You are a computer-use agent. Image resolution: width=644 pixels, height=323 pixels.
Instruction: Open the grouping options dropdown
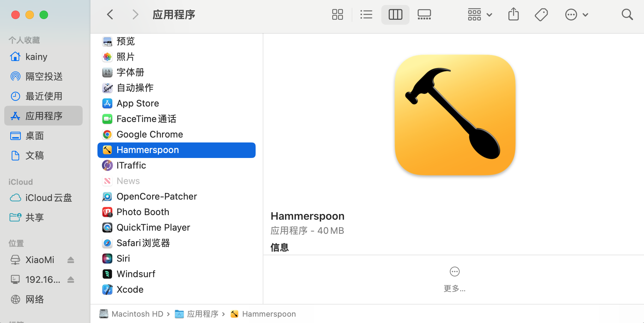tap(479, 14)
